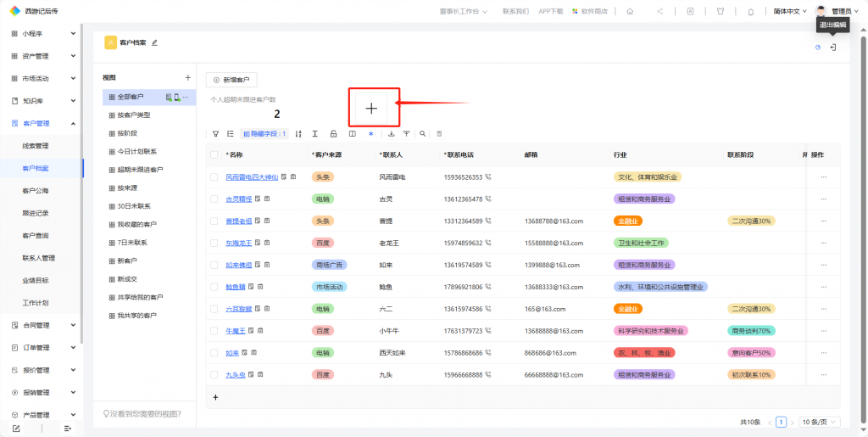Click the blue chart icon beside exit
The width and height of the screenshot is (868, 437).
coord(818,48)
